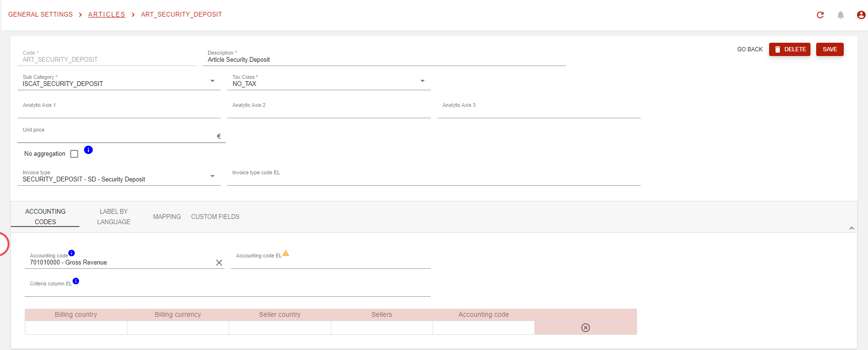Enable the No aggregation checkbox
Screen dimensions: 868x350
click(74, 154)
